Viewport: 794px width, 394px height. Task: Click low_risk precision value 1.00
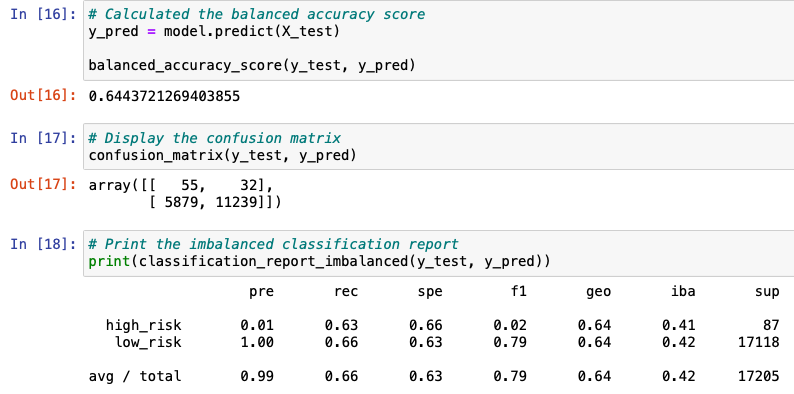point(257,342)
